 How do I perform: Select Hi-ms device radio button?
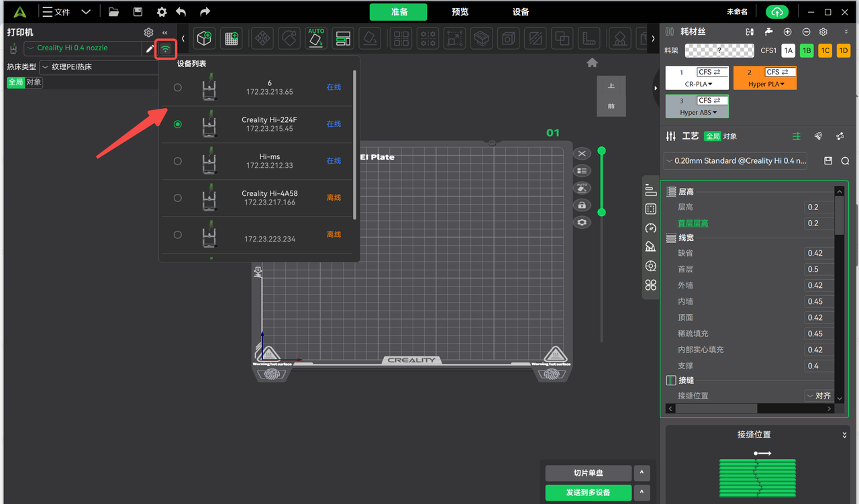tap(178, 161)
